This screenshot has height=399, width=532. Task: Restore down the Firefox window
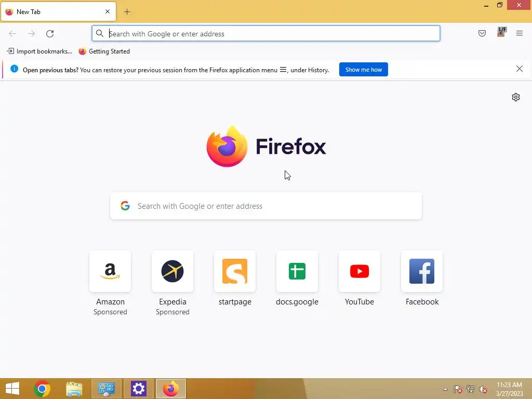(x=499, y=5)
